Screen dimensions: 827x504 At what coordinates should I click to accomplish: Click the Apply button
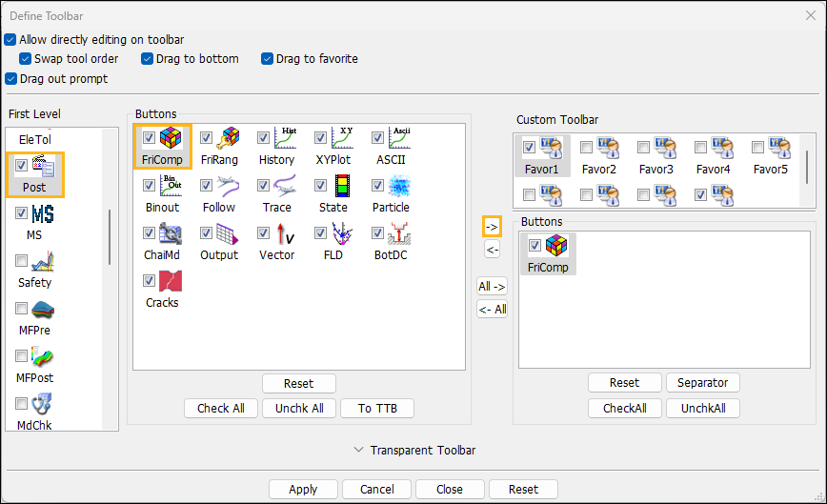pos(303,489)
